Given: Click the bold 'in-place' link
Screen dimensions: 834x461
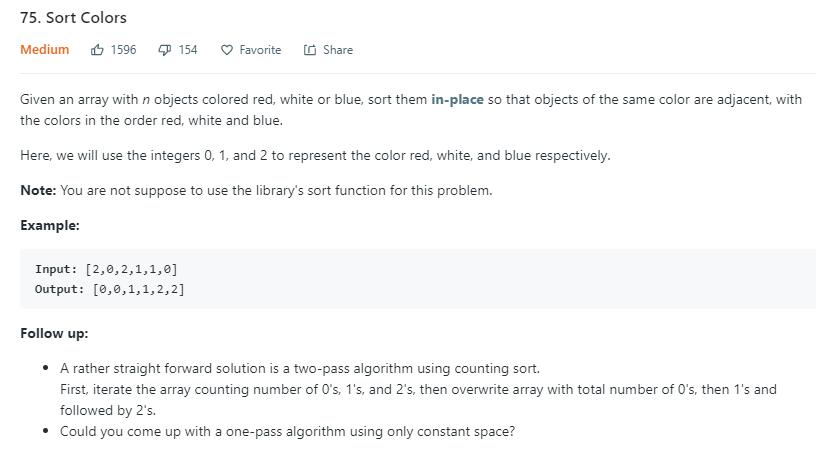Looking at the screenshot, I should click(x=457, y=100).
